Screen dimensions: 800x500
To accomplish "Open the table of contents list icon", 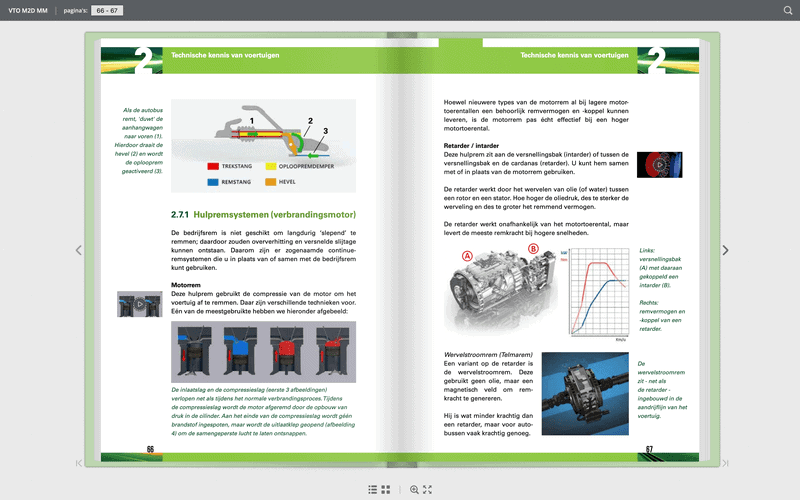I will point(372,489).
